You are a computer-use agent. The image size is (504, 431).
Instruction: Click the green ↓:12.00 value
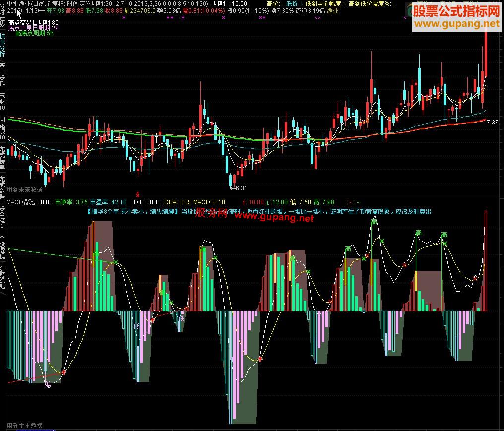(277, 202)
